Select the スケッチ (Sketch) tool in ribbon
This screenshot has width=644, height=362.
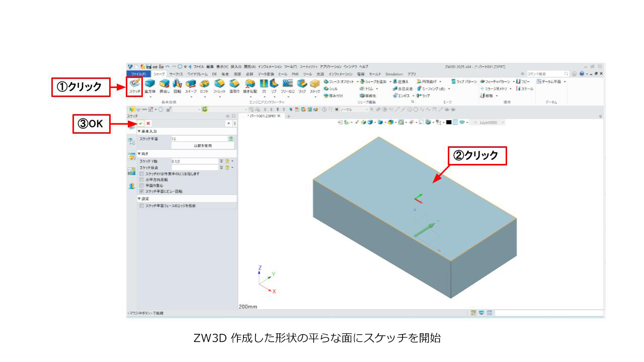pos(134,86)
